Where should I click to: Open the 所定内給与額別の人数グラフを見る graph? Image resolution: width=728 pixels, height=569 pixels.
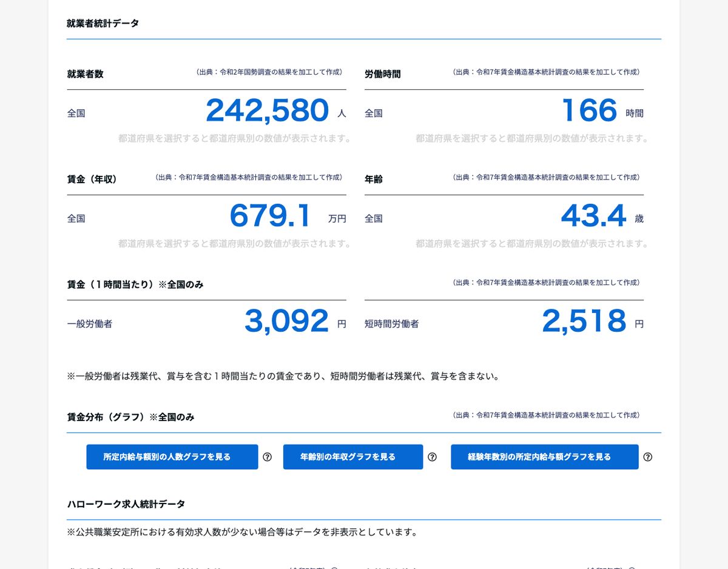coord(172,457)
